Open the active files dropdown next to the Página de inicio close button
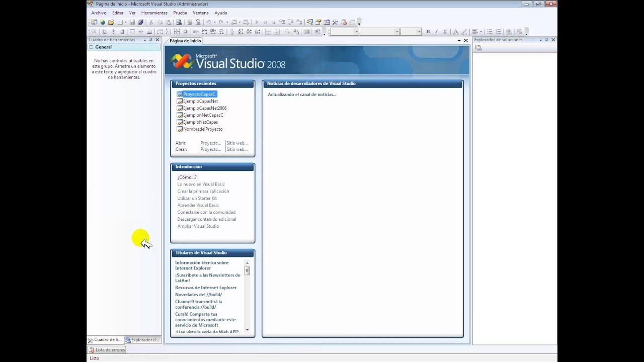This screenshot has width=644, height=362. coord(459,40)
